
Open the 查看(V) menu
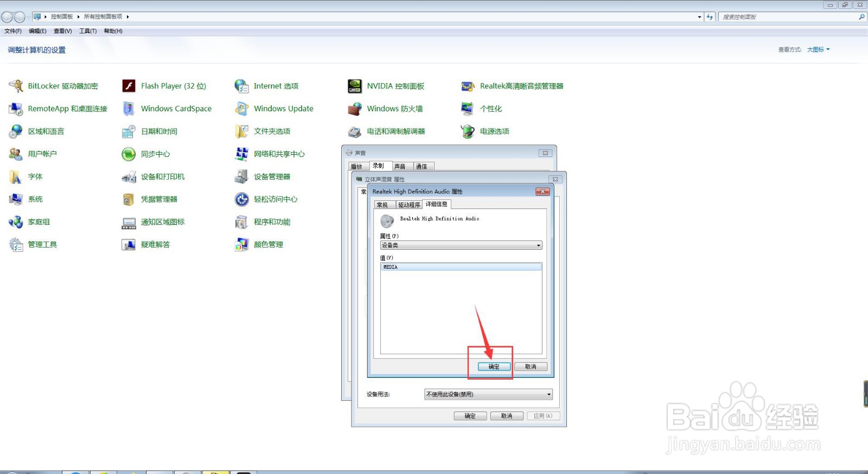pyautogui.click(x=63, y=31)
